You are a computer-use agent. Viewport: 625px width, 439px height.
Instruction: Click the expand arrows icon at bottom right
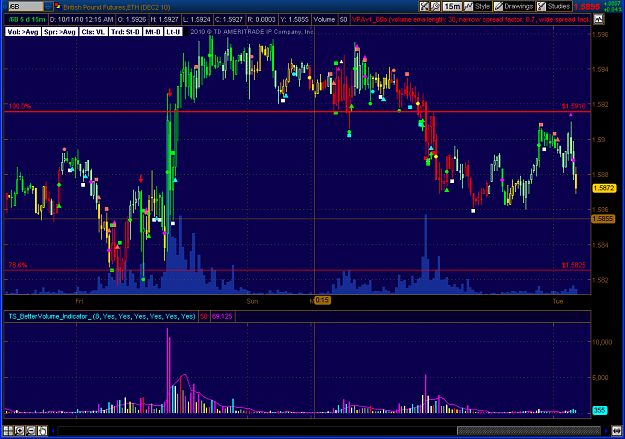click(x=617, y=431)
